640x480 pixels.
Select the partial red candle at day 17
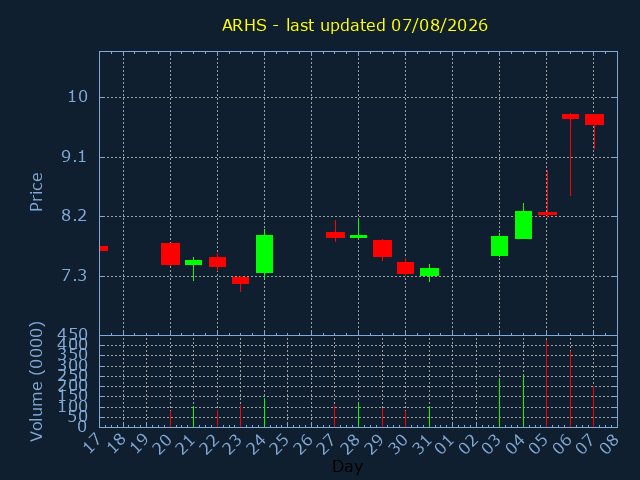tap(104, 248)
